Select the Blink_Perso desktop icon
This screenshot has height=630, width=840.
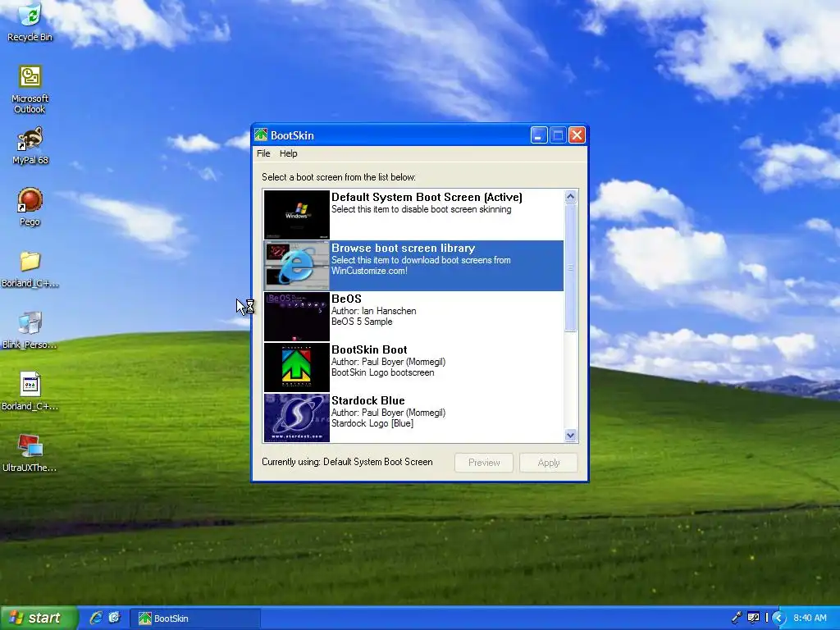click(x=30, y=331)
